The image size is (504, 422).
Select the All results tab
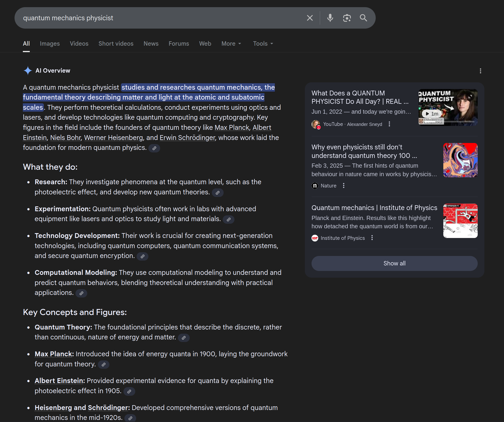point(26,44)
